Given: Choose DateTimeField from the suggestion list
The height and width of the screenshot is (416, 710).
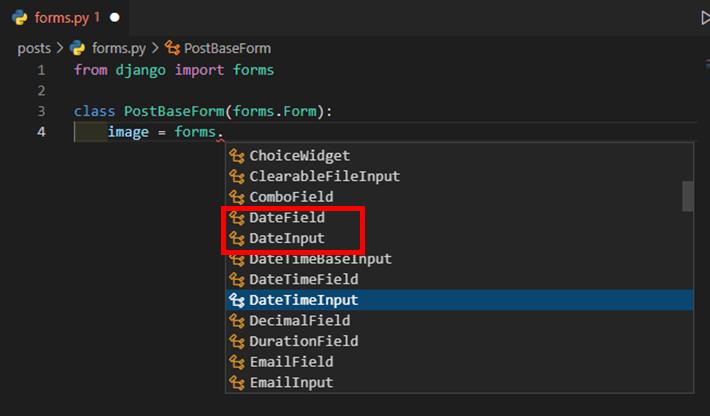Looking at the screenshot, I should (460, 279).
